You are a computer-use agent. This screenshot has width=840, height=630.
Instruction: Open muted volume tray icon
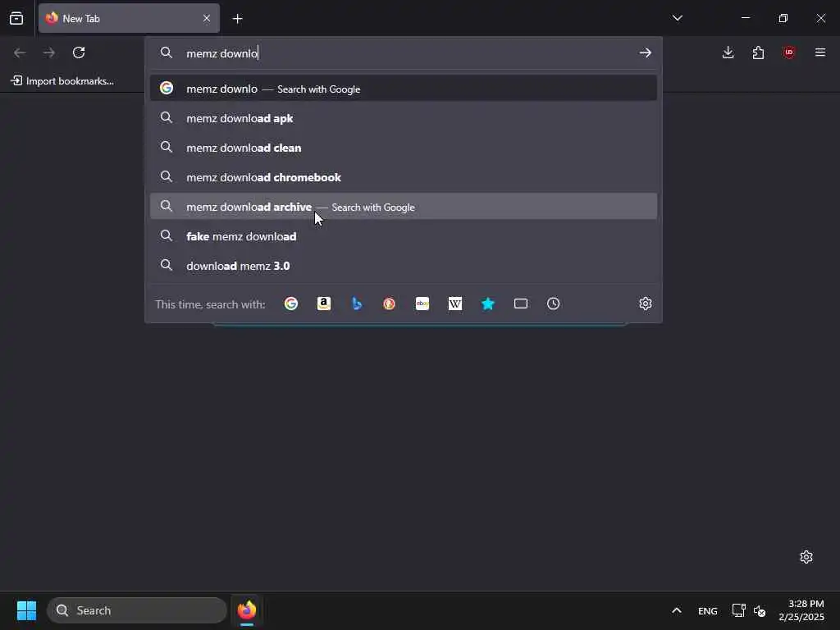tap(760, 610)
